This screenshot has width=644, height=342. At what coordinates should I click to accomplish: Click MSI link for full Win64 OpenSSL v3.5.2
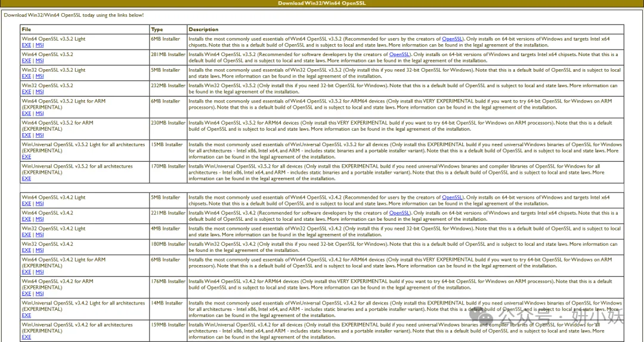tap(39, 60)
